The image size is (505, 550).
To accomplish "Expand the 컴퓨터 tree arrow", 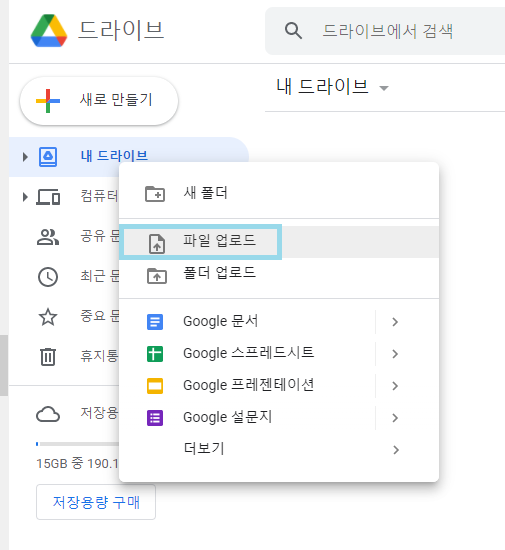I will pos(25,197).
